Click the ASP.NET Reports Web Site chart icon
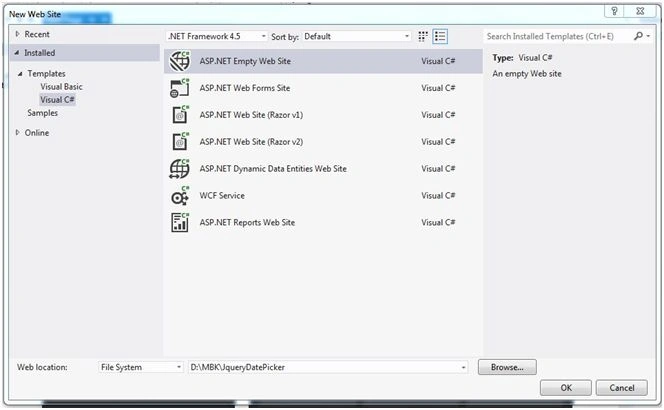Image resolution: width=664 pixels, height=410 pixels. (x=180, y=222)
